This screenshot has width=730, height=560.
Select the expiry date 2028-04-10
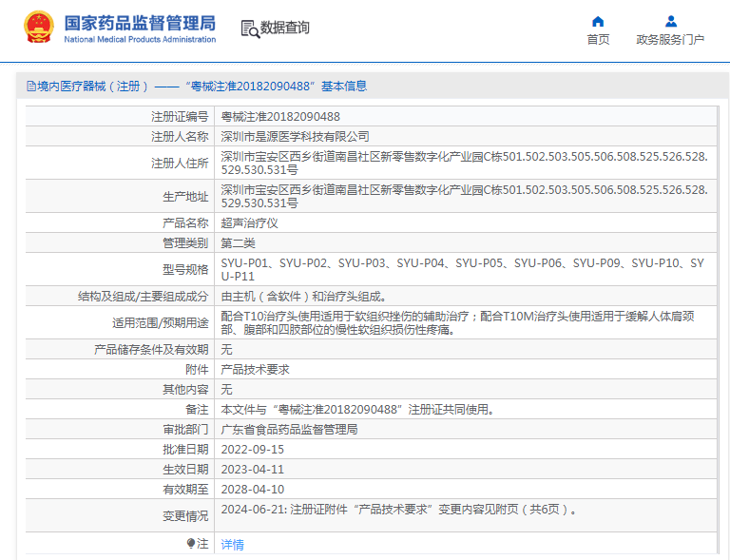coord(252,490)
